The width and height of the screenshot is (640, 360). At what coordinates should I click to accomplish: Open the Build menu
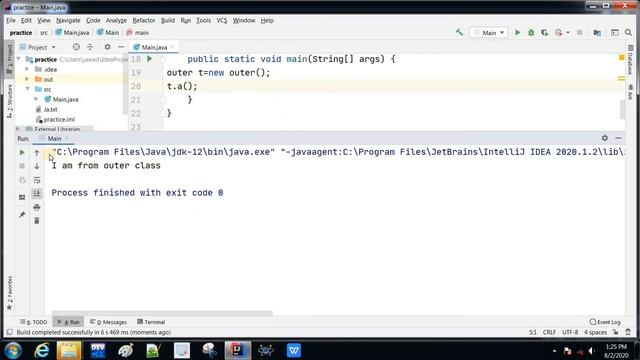[x=167, y=20]
